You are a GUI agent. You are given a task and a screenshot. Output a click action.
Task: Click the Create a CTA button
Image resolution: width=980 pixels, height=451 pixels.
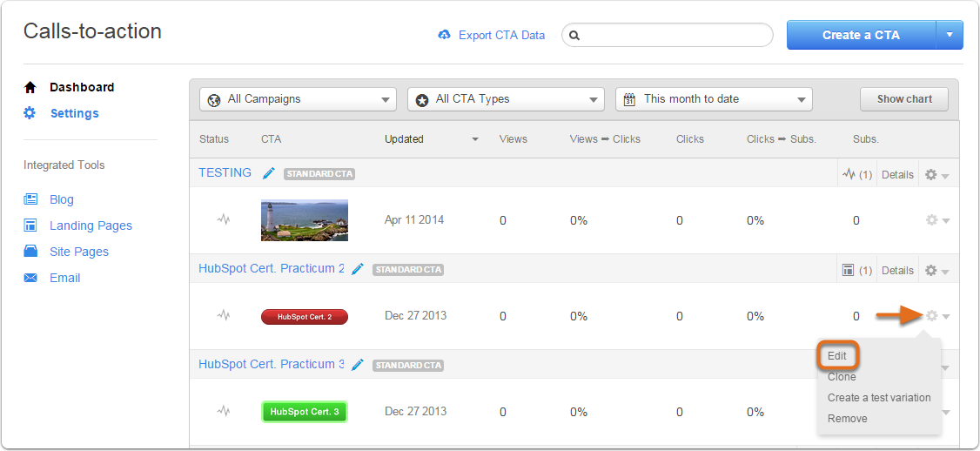(862, 35)
